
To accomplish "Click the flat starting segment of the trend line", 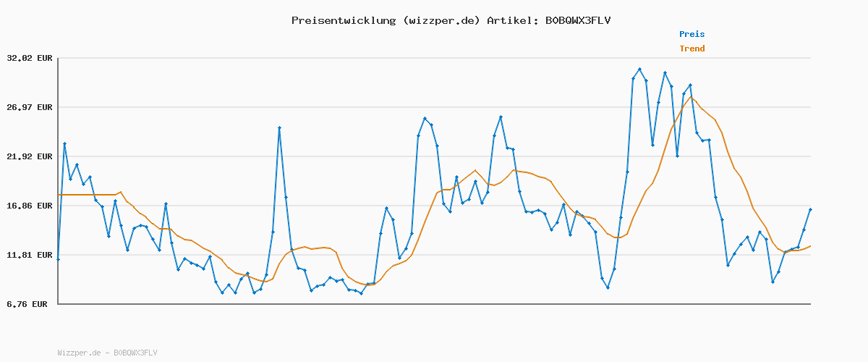I will point(87,195).
